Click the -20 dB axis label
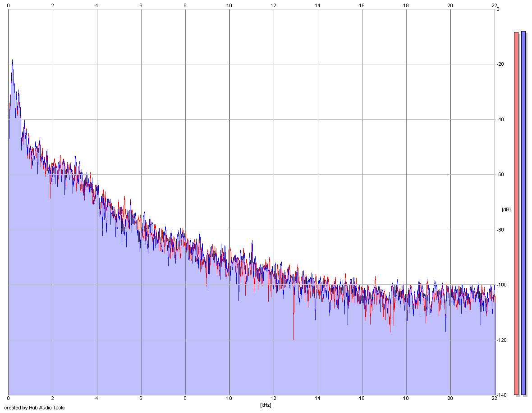 click(x=501, y=64)
